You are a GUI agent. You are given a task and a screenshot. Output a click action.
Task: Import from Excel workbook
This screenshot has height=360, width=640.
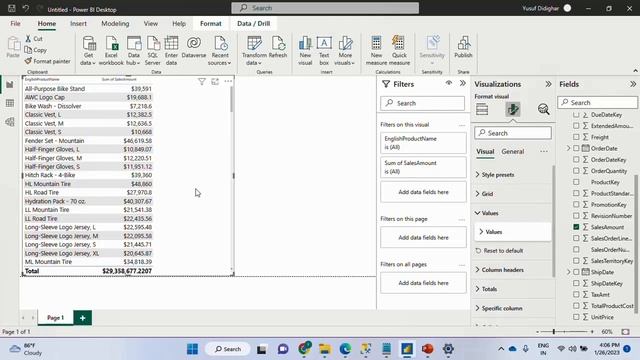(111, 50)
